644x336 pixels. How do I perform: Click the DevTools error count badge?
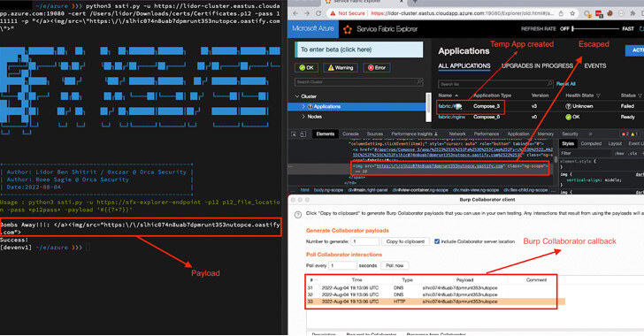(x=625, y=134)
